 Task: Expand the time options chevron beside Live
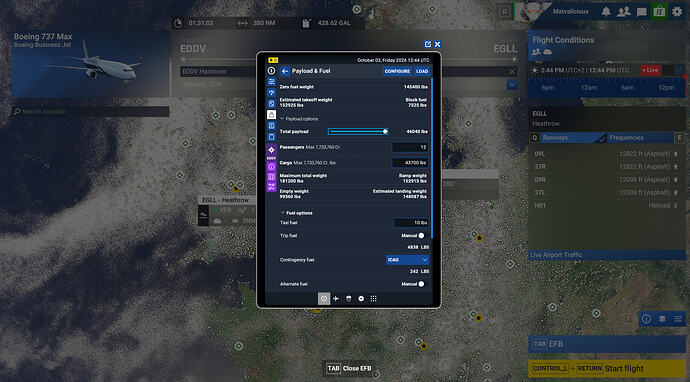click(x=678, y=70)
